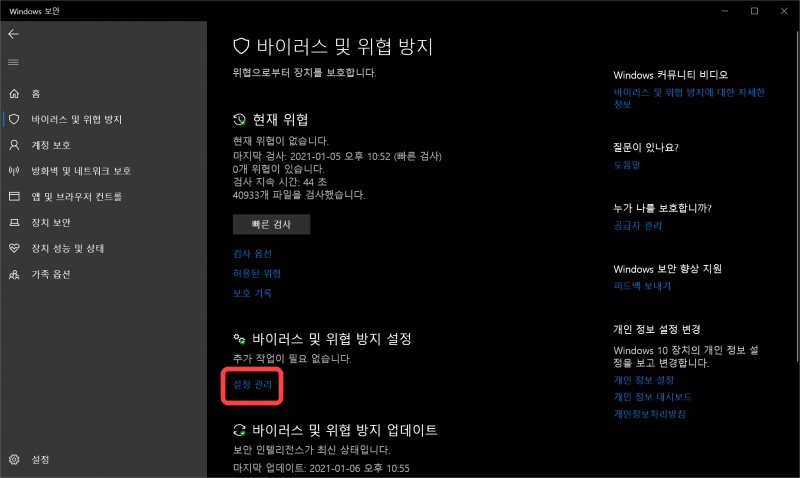Click the person icon for 계정 보호
The image size is (800, 478).
[14, 145]
